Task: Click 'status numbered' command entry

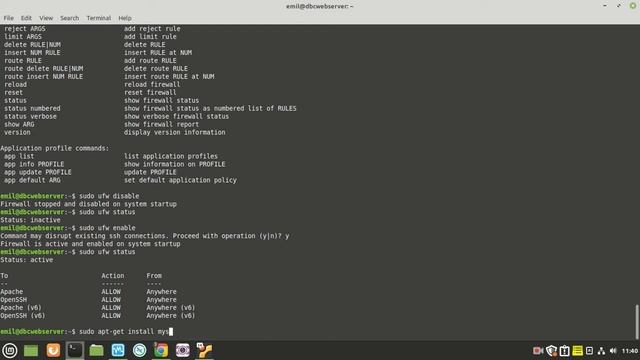Action: [32, 108]
